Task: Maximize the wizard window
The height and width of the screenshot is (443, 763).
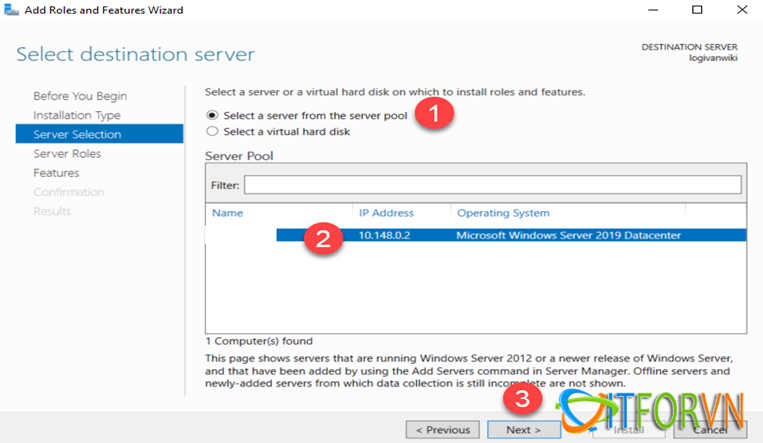Action: (x=697, y=10)
